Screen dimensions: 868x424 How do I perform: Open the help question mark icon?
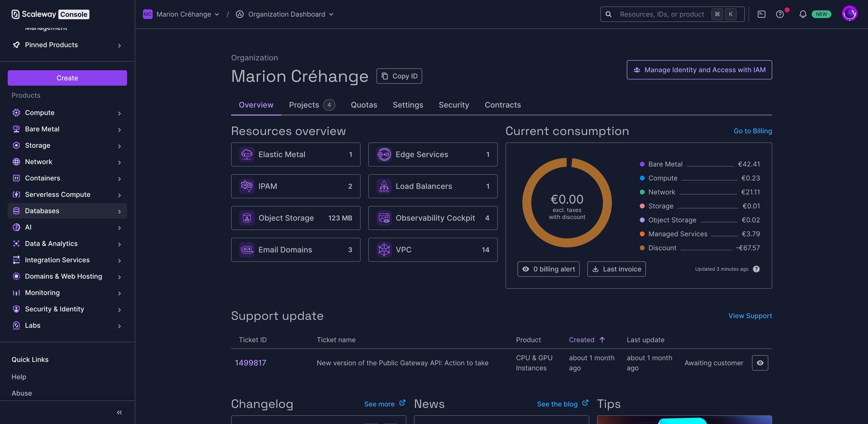click(x=780, y=14)
